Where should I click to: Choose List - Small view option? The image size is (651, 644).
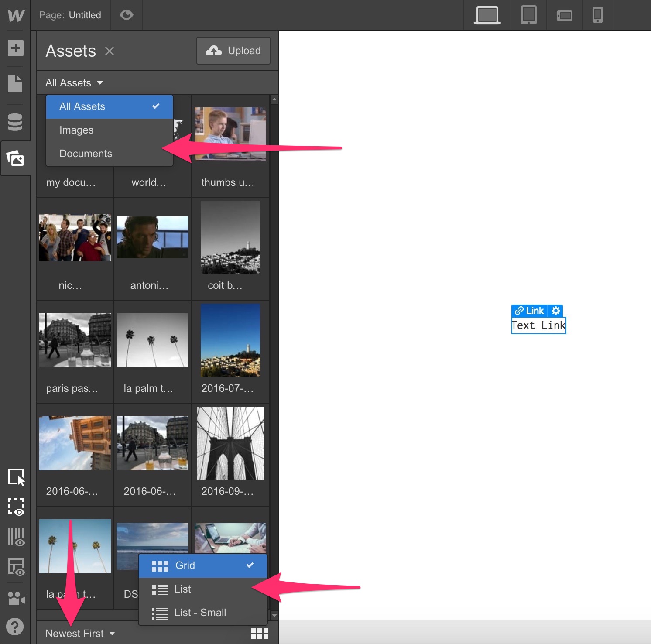[203, 613]
